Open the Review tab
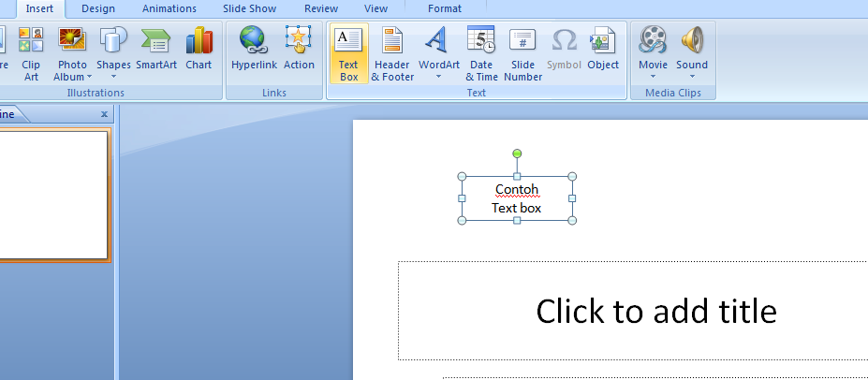The height and width of the screenshot is (380, 868). point(321,8)
